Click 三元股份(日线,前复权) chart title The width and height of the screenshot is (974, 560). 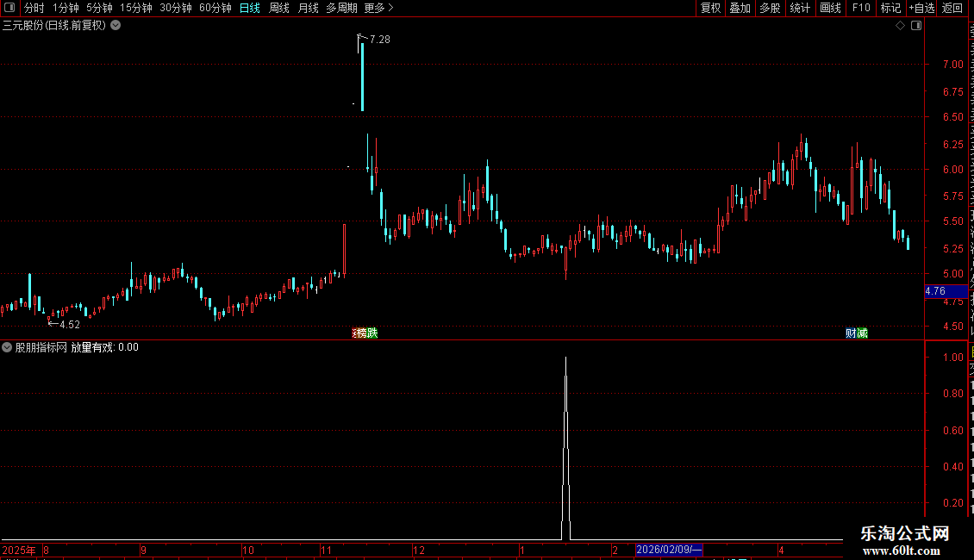click(x=54, y=26)
